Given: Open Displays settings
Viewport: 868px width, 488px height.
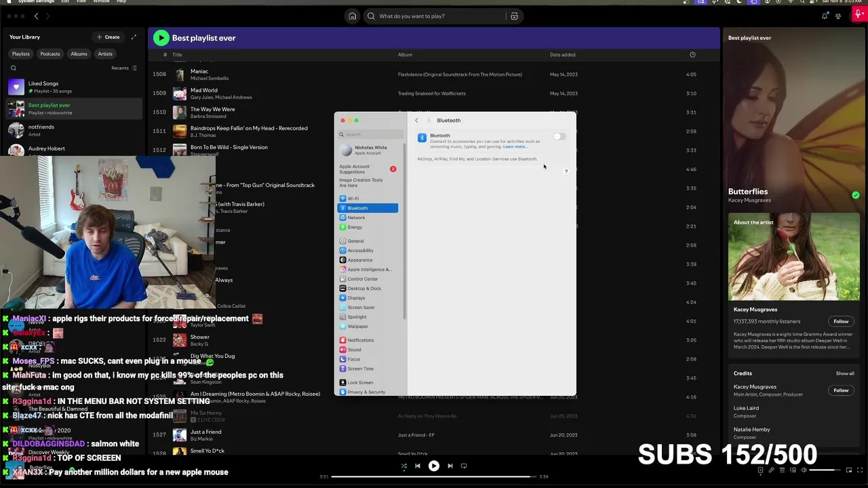Looking at the screenshot, I should tap(368, 298).
